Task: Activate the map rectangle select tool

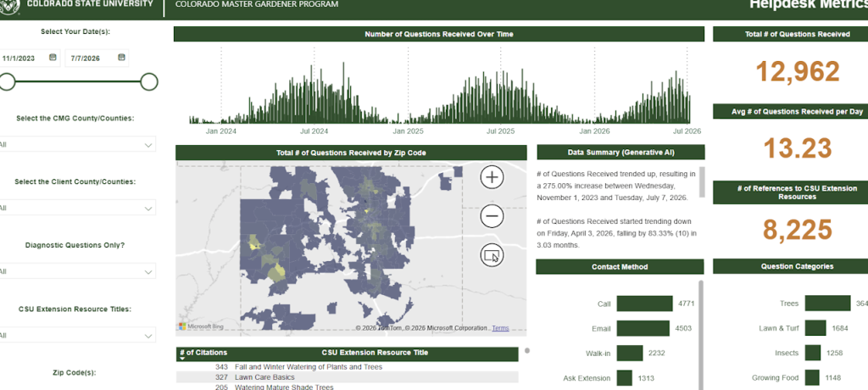Action: (x=492, y=255)
